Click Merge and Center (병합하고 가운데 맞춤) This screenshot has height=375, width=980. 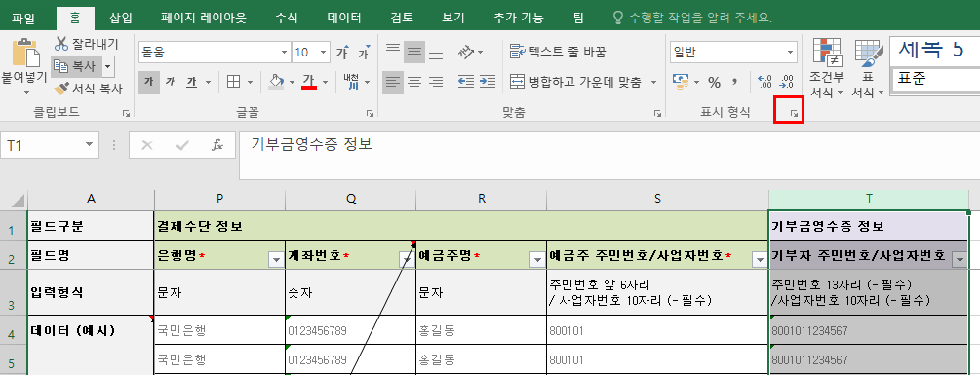pyautogui.click(x=576, y=81)
